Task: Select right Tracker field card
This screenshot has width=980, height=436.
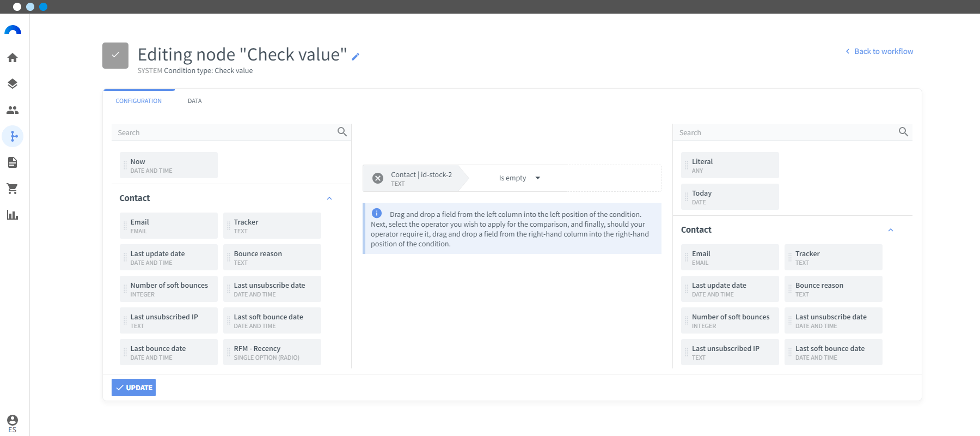Action: pyautogui.click(x=834, y=257)
